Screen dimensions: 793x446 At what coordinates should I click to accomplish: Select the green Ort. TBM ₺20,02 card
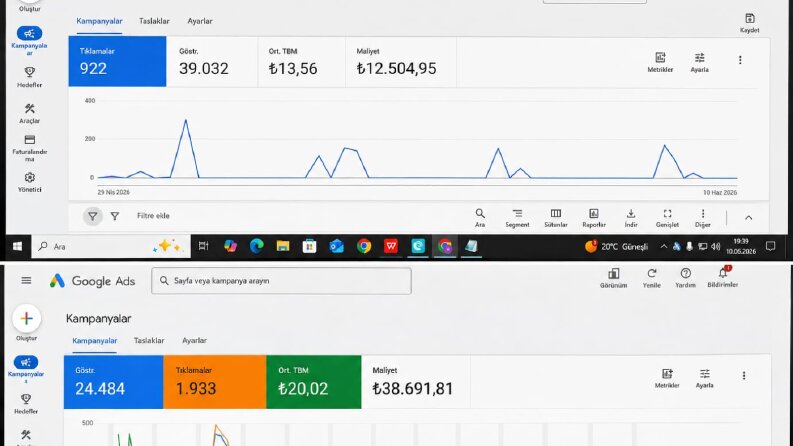(314, 382)
